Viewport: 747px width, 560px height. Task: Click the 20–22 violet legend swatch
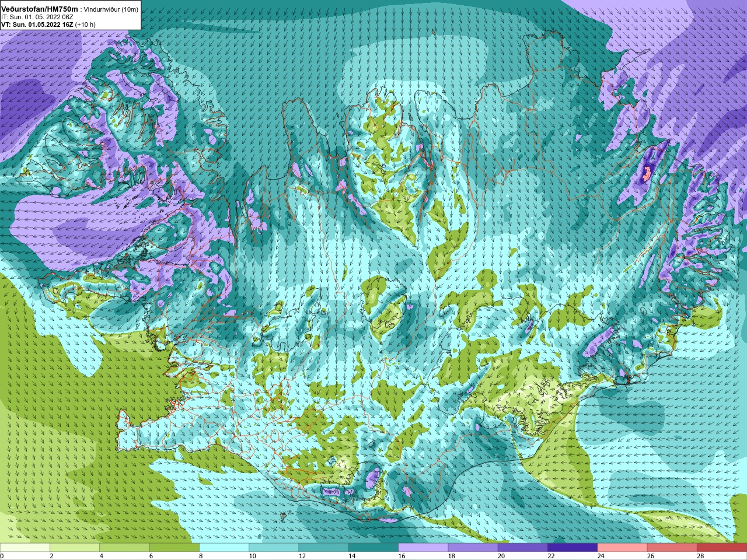coord(523,548)
